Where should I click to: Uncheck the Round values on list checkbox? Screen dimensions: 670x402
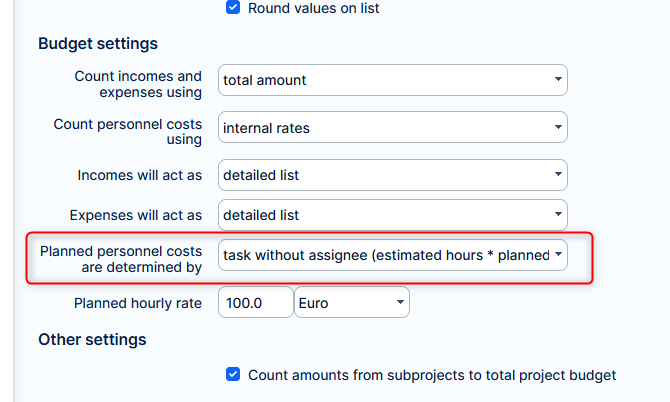click(233, 8)
